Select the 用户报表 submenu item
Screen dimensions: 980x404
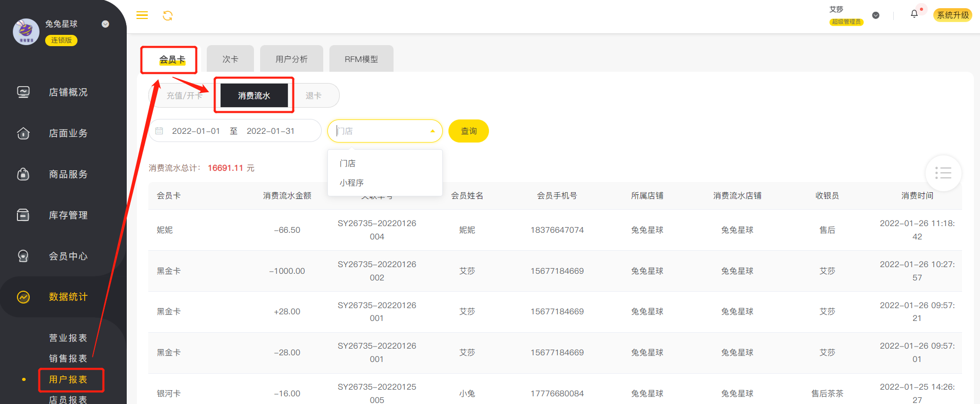68,379
